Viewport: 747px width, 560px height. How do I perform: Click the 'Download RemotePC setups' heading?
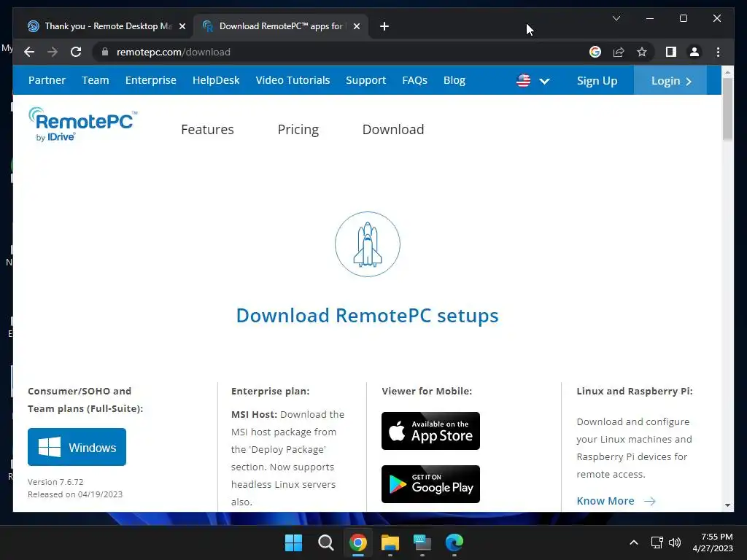pos(368,316)
